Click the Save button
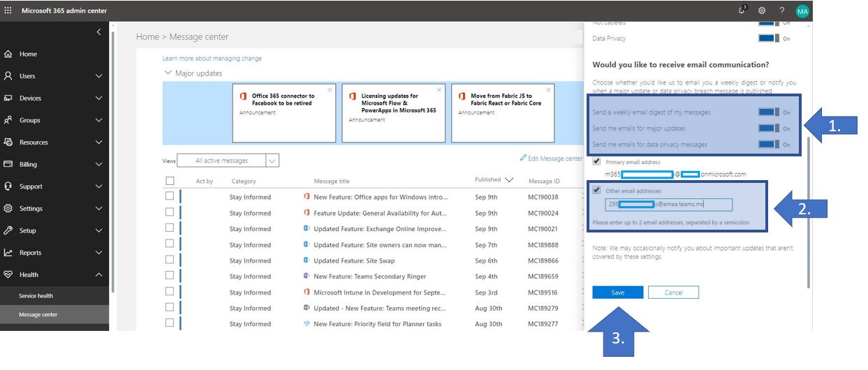Screen dimensions: 868x370 (x=618, y=293)
